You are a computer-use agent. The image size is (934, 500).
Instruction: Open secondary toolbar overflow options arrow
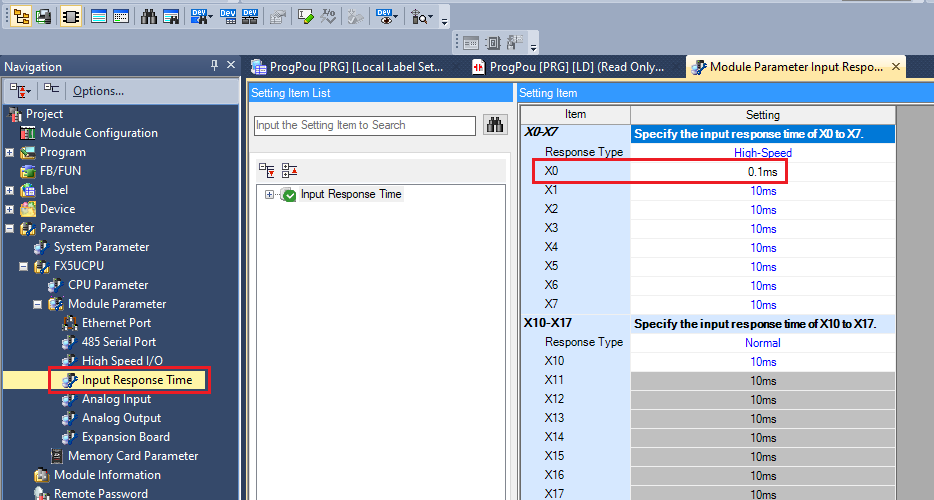[534, 46]
